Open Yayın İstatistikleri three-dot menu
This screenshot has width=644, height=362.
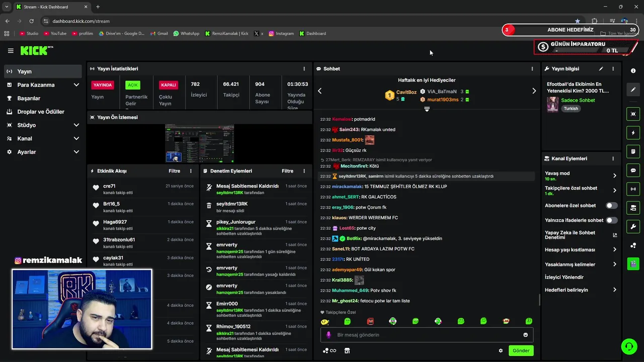[304, 69]
